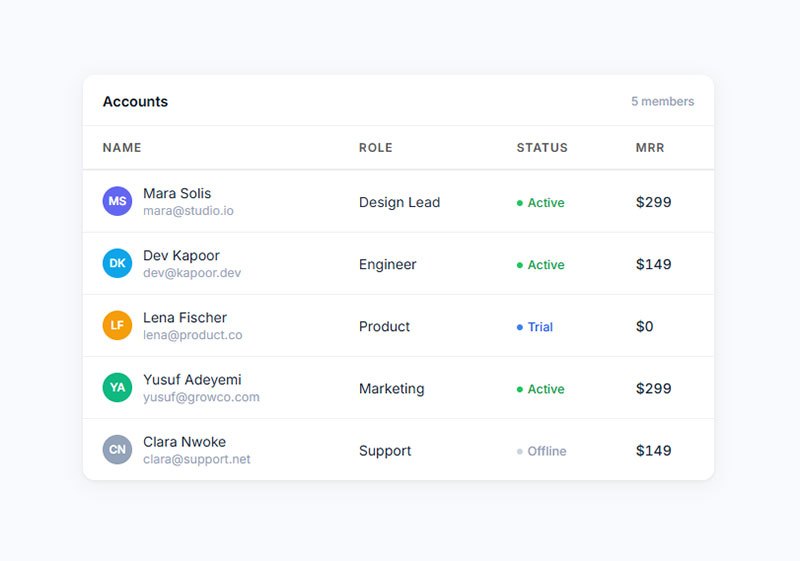Click email mara@studio.io
Viewport: 800px width, 561px height.
(188, 211)
